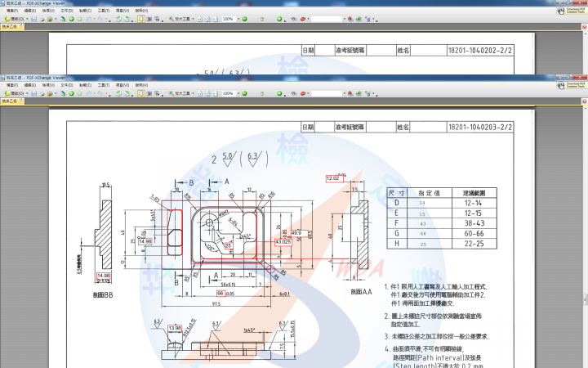Click Find Next icon in front window
This screenshot has height=368, width=588.
[359, 93]
